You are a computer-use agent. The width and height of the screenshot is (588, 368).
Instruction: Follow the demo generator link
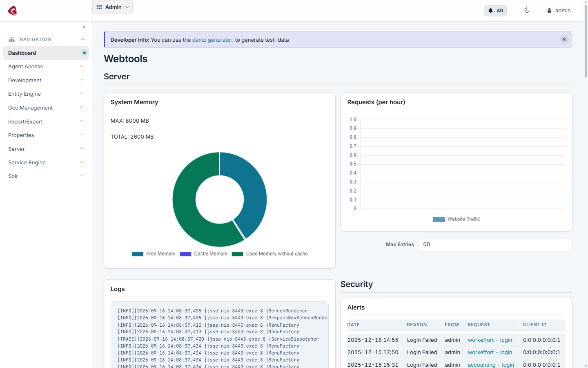[212, 40]
